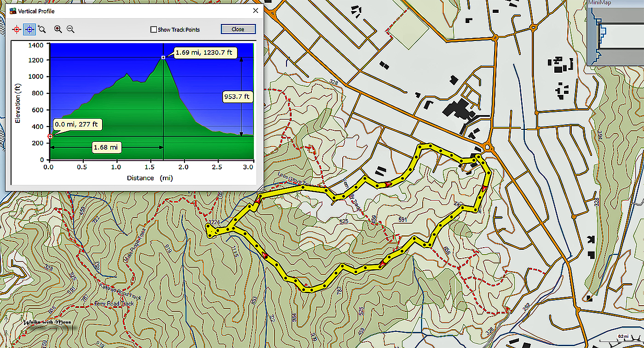Click the MiniMap panel title
The height and width of the screenshot is (348, 644).
tap(600, 3)
